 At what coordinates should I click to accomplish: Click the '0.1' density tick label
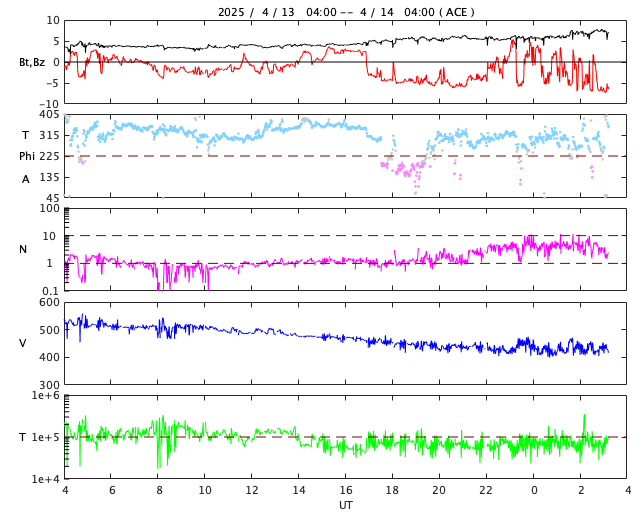[x=49, y=291]
